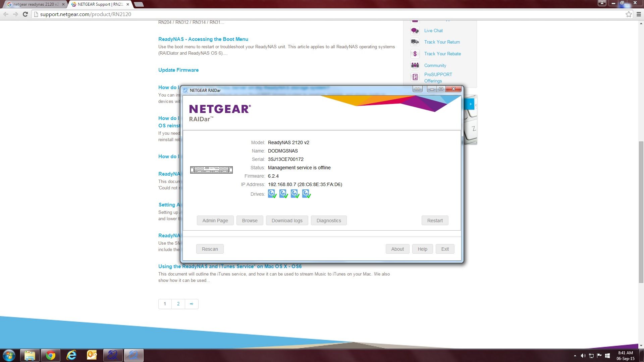Open File Explorer from the taskbar
This screenshot has width=644, height=362.
[30, 355]
